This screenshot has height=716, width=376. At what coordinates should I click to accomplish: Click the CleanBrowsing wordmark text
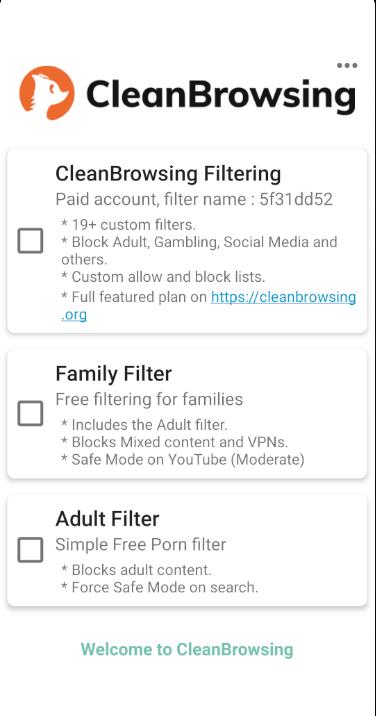coord(221,96)
